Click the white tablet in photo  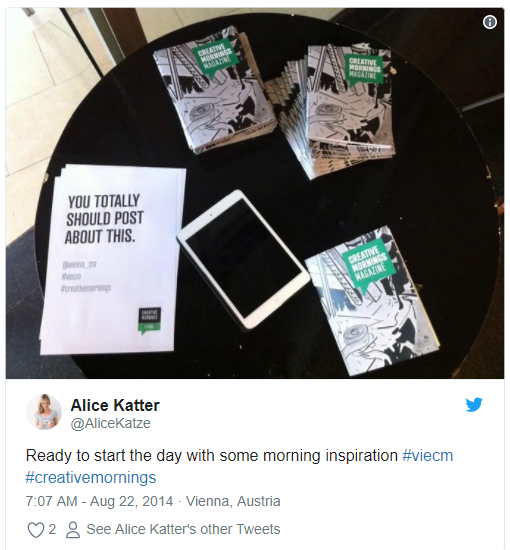(x=243, y=260)
